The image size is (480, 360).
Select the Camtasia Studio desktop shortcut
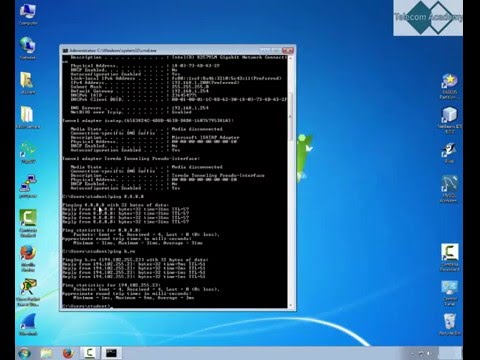[28, 223]
